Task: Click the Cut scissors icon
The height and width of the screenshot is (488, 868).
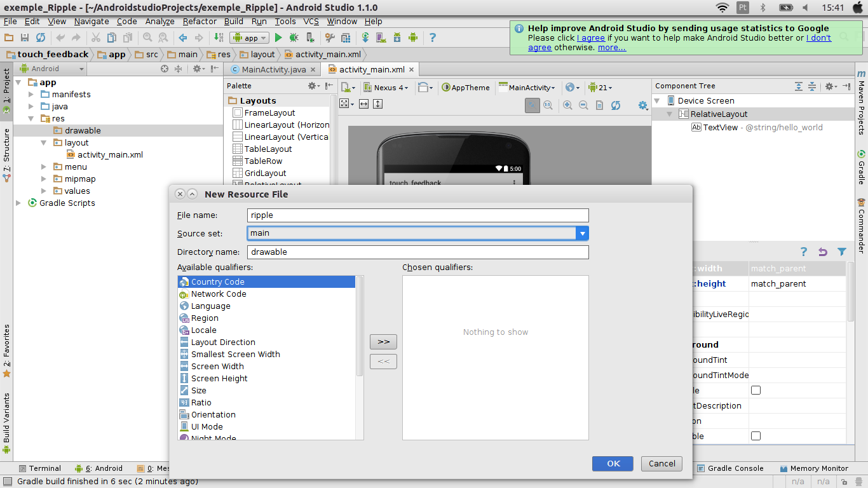Action: [95, 37]
